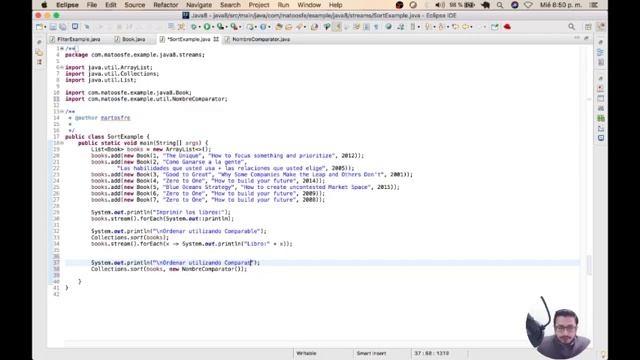Click the red hat toolbar icon

click(507, 27)
